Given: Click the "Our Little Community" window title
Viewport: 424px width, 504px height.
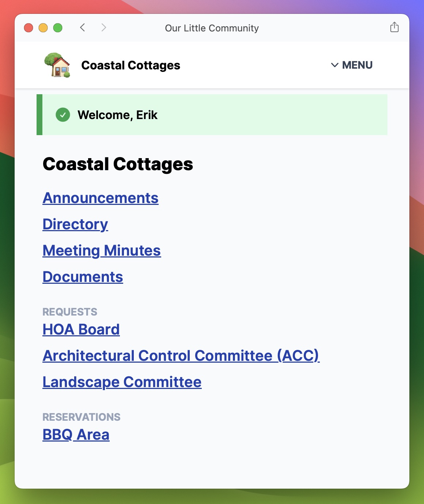Looking at the screenshot, I should pyautogui.click(x=212, y=28).
